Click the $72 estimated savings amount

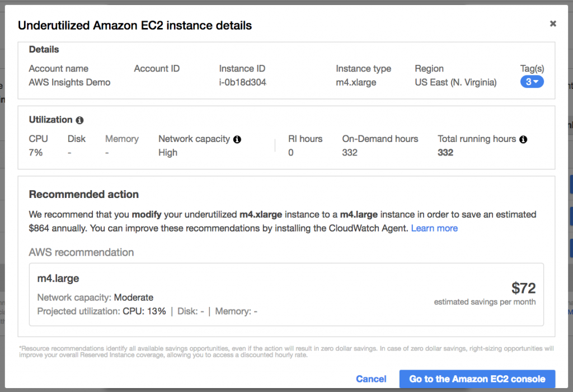[523, 288]
